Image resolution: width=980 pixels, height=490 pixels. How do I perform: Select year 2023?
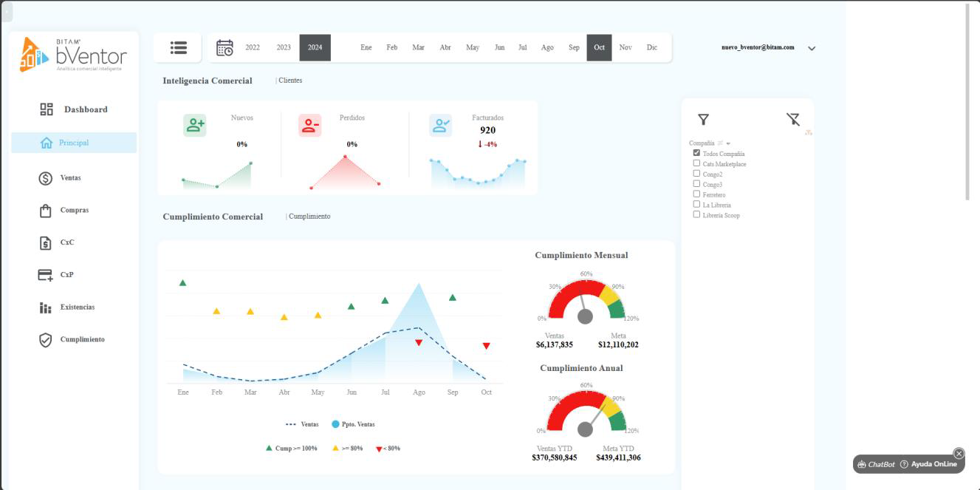click(284, 47)
